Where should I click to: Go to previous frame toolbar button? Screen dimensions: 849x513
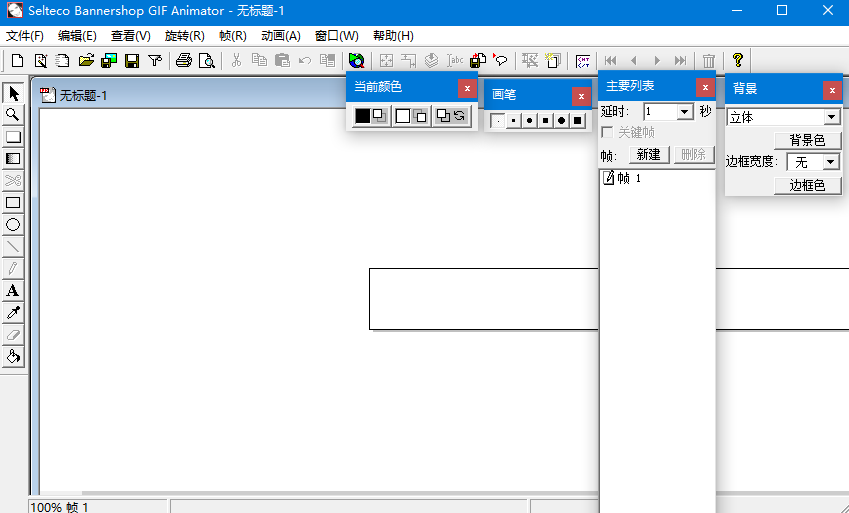point(634,60)
